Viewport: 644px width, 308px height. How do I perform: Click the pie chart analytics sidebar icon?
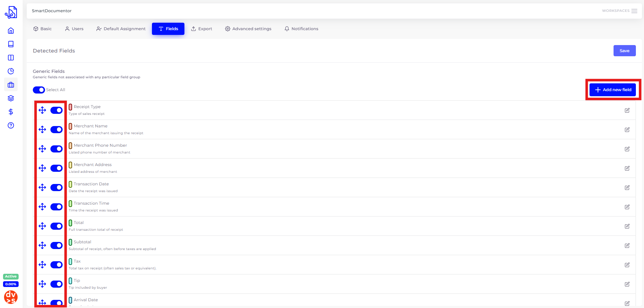(x=11, y=71)
